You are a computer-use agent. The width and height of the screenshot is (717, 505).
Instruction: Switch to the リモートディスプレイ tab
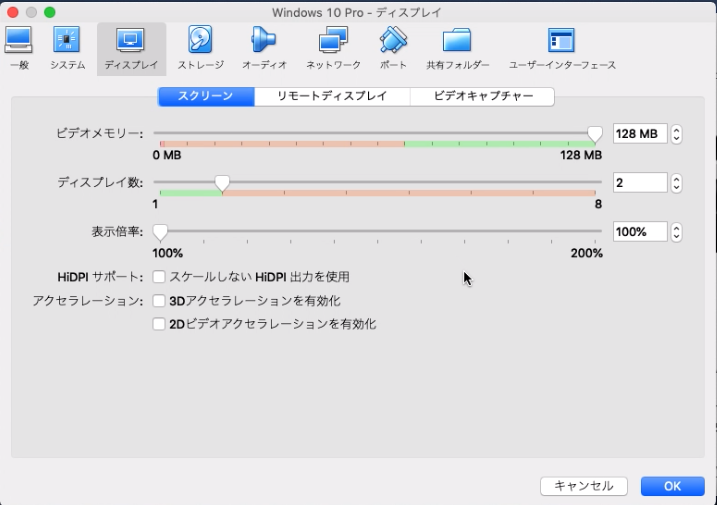click(332, 97)
